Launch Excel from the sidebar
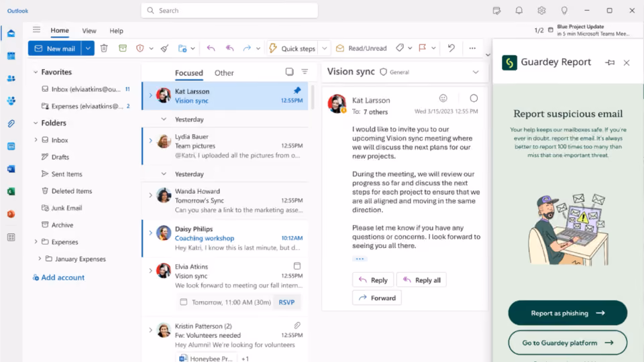This screenshot has width=644, height=362. [11, 191]
